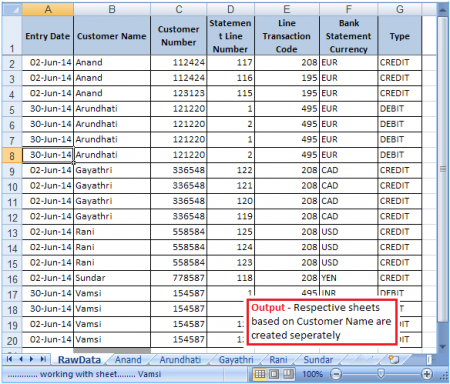Switch to Page Break Preview
The image size is (450, 384).
pyautogui.click(x=288, y=374)
